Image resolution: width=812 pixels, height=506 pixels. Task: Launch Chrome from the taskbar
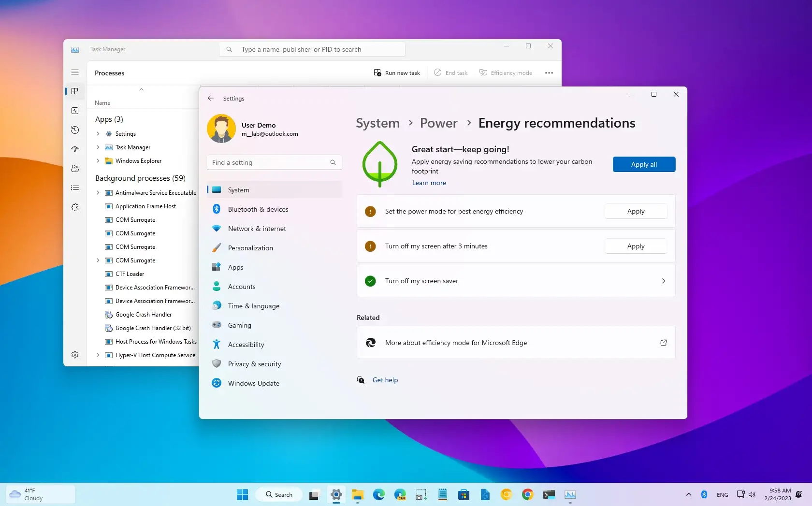[x=527, y=494]
